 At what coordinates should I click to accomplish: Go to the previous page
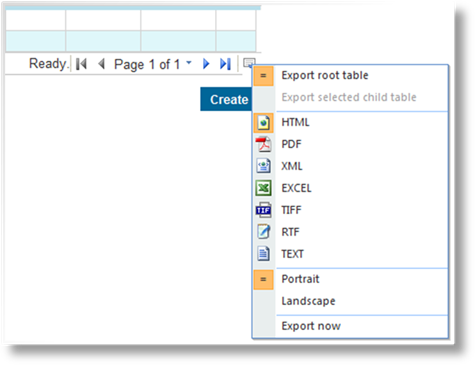coord(102,64)
